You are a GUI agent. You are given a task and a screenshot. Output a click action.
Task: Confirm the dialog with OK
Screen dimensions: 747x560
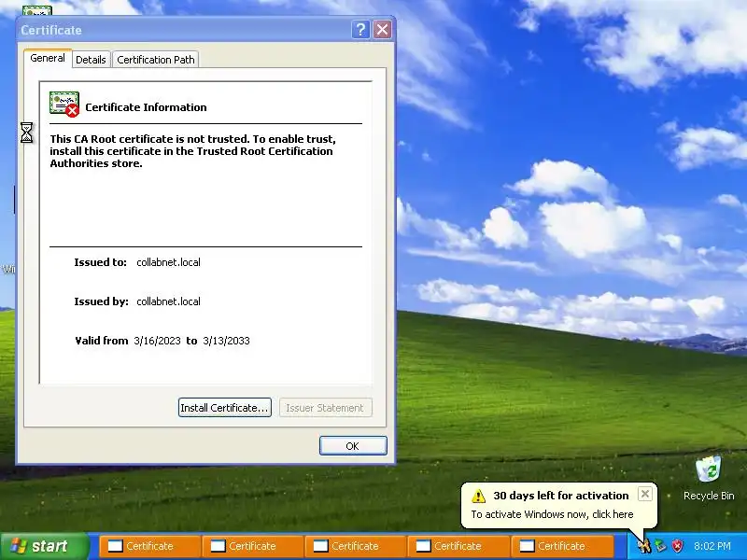pyautogui.click(x=353, y=446)
